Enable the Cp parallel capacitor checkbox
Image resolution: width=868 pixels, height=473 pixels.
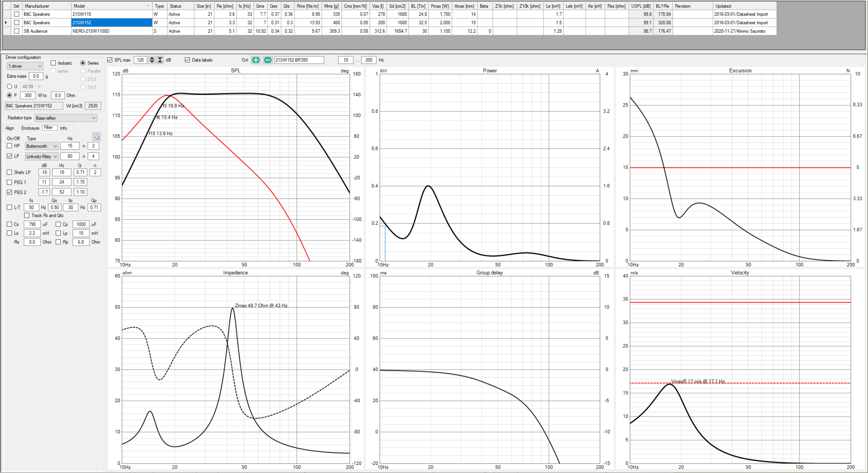pos(58,224)
